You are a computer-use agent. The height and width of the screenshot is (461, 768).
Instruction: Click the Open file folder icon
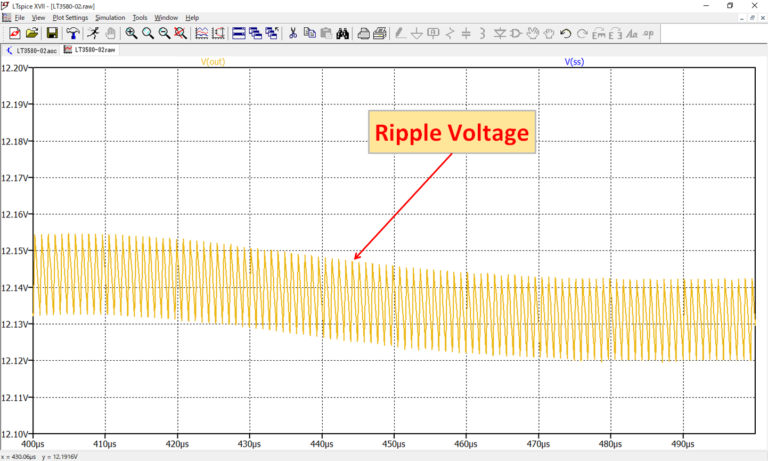(x=32, y=33)
